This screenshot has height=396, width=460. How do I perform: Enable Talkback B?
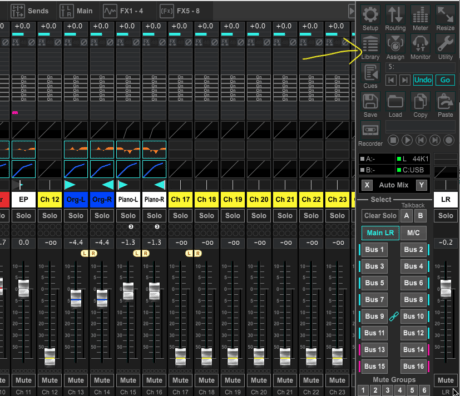click(x=420, y=216)
